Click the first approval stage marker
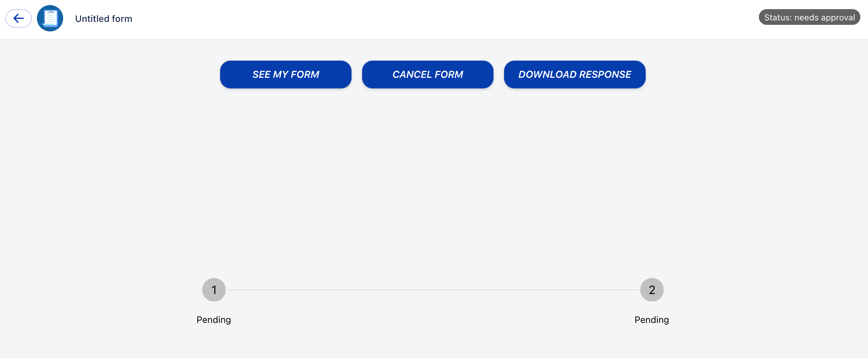This screenshot has width=868, height=358. pyautogui.click(x=214, y=290)
